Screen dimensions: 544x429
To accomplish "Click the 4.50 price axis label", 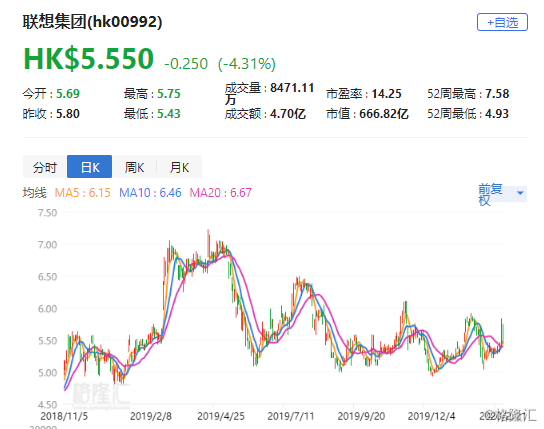I will 48,405.
